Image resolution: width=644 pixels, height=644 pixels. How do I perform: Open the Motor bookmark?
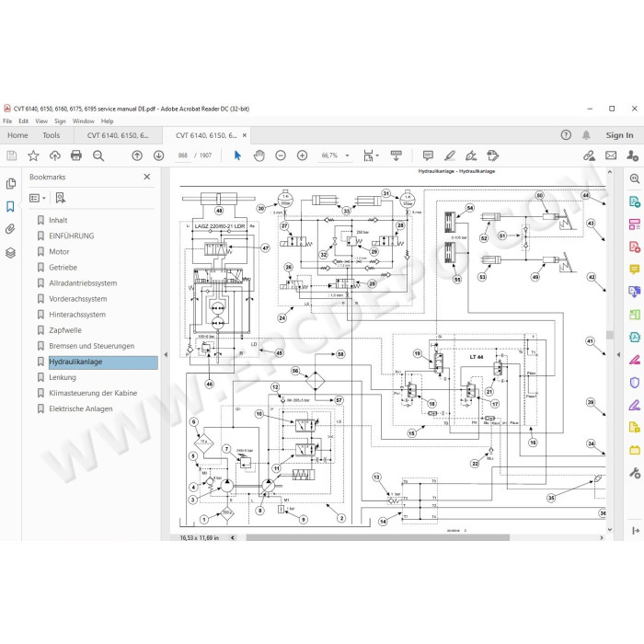pos(59,251)
